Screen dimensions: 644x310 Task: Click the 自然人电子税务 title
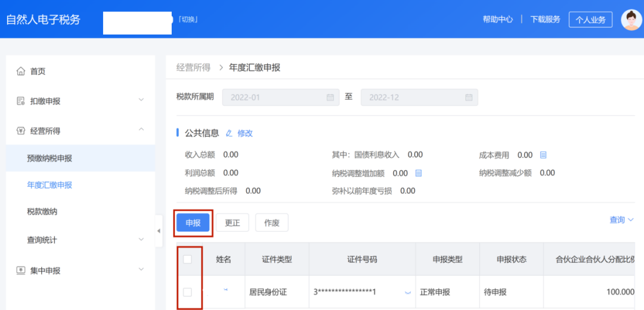[x=43, y=19]
